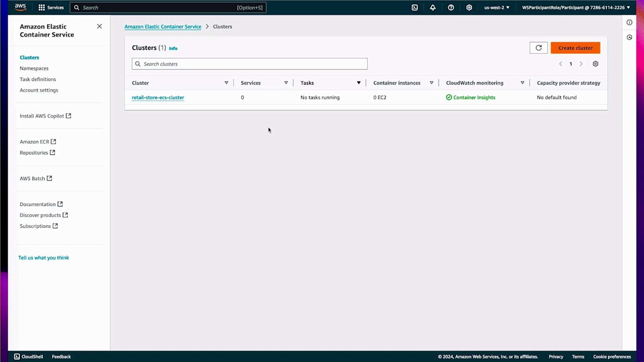Open console settings gear in top bar
Screen dimensions: 644x362
[x=469, y=8]
